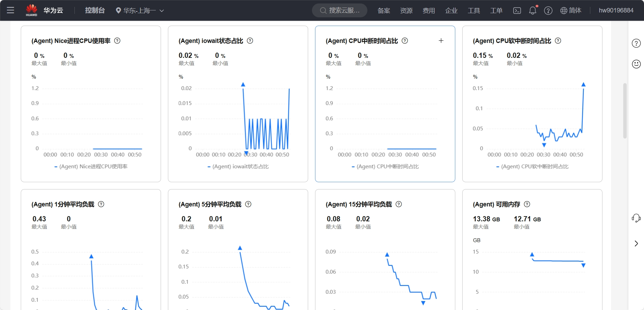Open the notifications bell

pos(533,10)
